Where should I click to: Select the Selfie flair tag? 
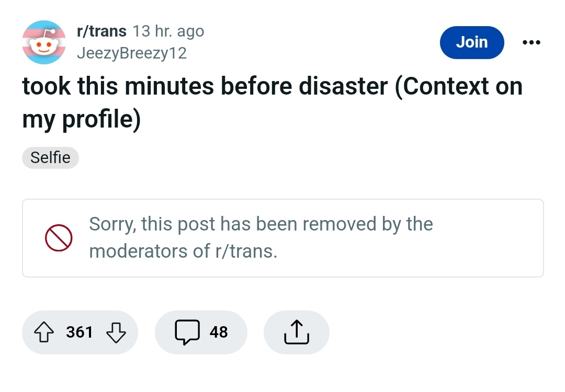[50, 157]
